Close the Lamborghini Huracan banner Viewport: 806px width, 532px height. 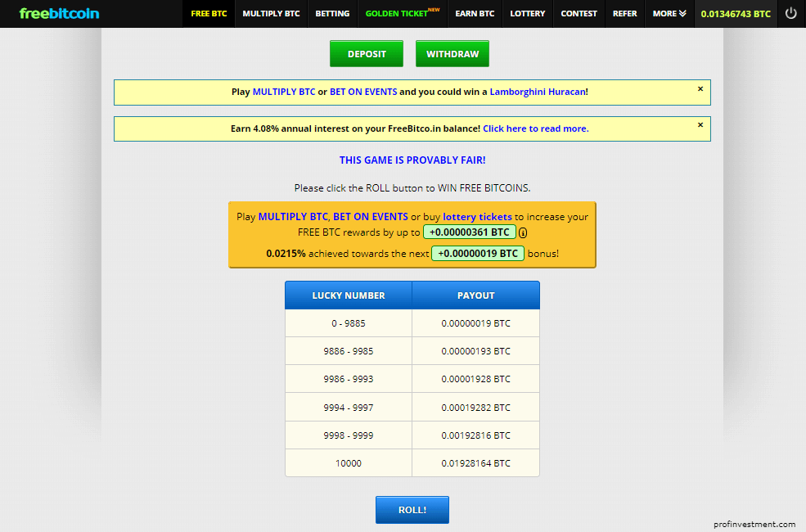click(700, 89)
